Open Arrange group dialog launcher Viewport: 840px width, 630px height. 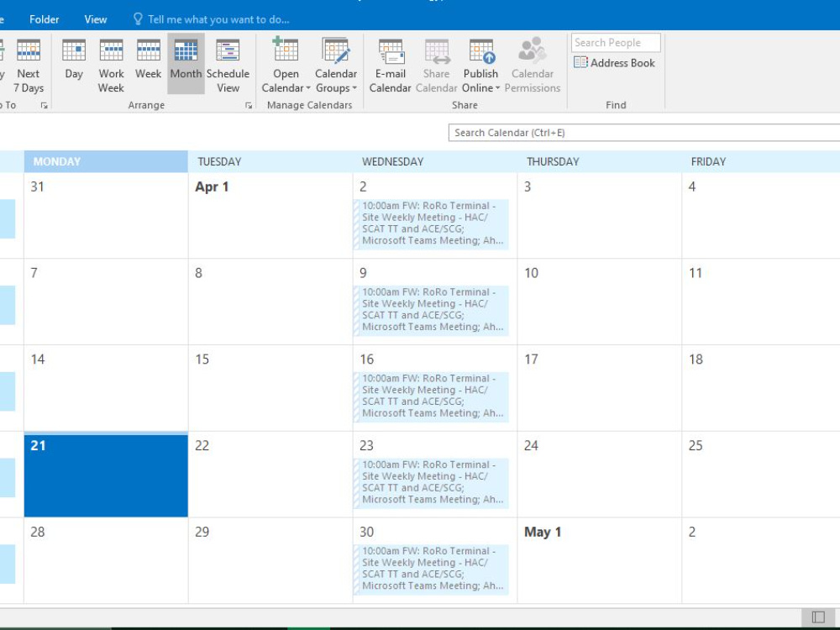(249, 106)
